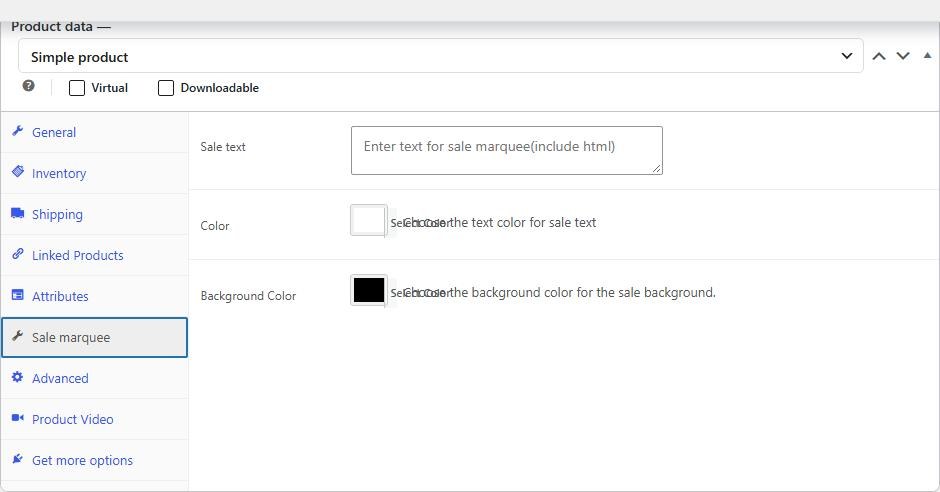Click the Advanced gear icon

point(17,377)
